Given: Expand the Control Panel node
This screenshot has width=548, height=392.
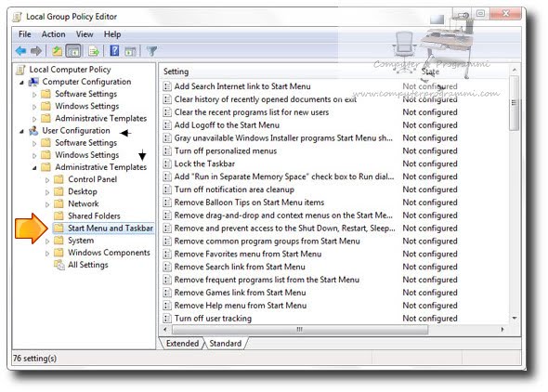Looking at the screenshot, I should click(x=47, y=180).
